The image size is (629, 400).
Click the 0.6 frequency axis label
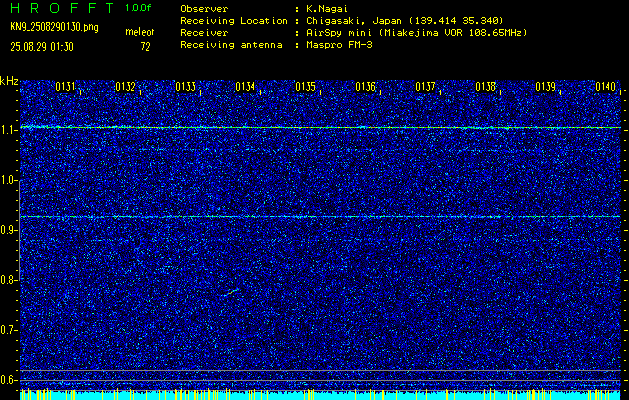pos(9,380)
